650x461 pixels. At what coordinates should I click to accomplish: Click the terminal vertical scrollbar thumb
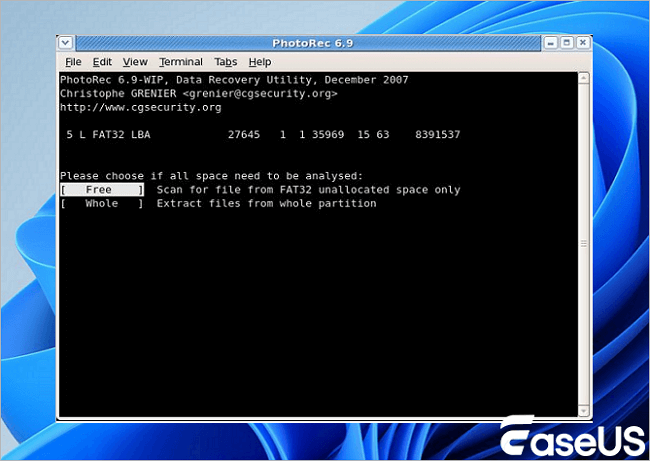[584, 244]
